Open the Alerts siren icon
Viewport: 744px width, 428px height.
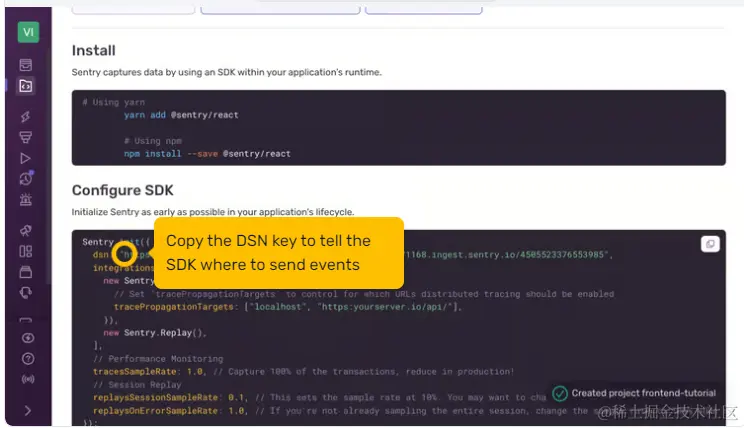pos(26,200)
